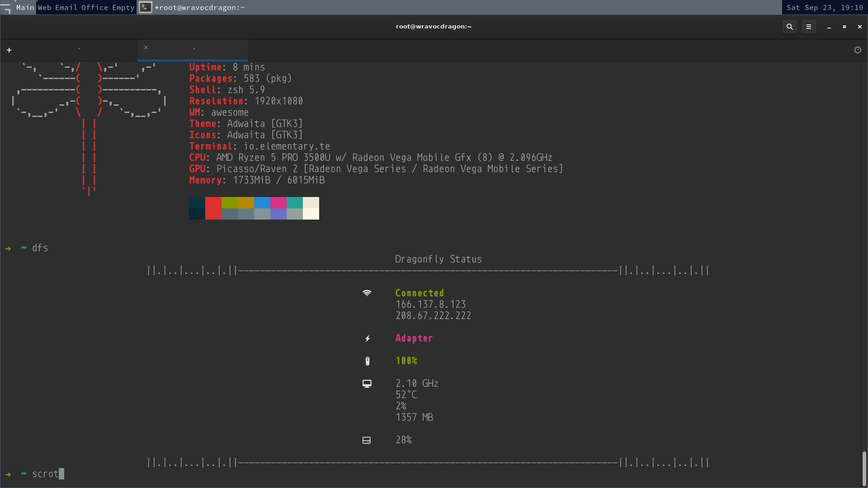The image size is (868, 488).
Task: Switch to the Empty workspace tag
Action: click(x=123, y=7)
